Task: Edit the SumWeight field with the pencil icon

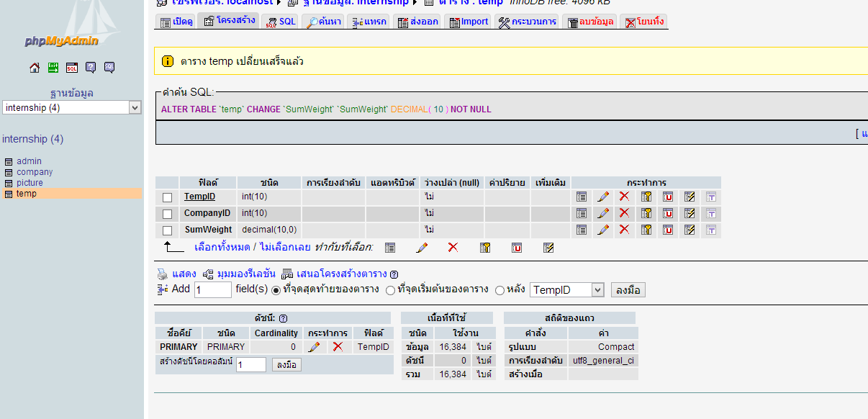Action: [603, 230]
